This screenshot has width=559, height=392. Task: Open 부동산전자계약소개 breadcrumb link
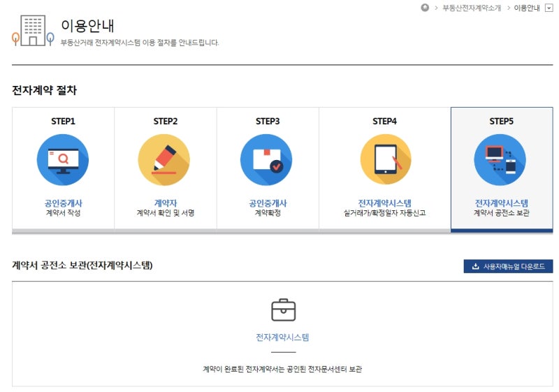(472, 8)
